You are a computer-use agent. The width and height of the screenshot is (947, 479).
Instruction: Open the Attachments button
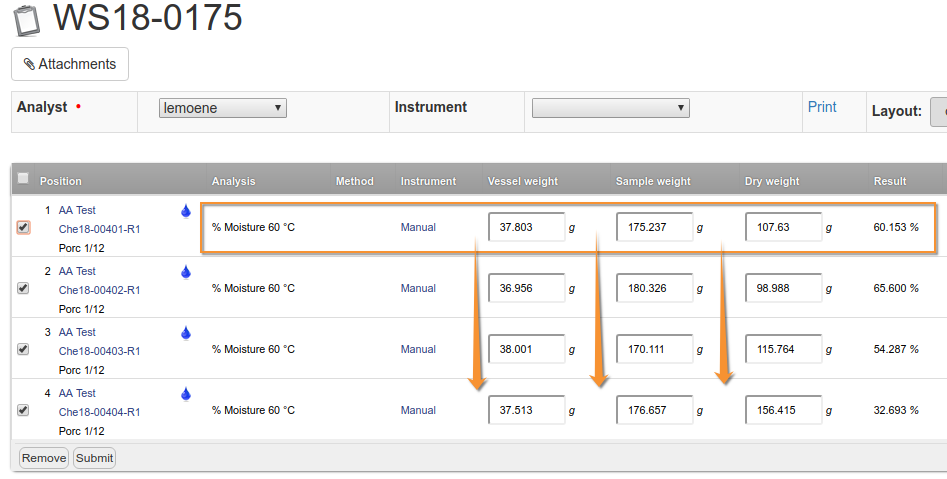point(70,64)
